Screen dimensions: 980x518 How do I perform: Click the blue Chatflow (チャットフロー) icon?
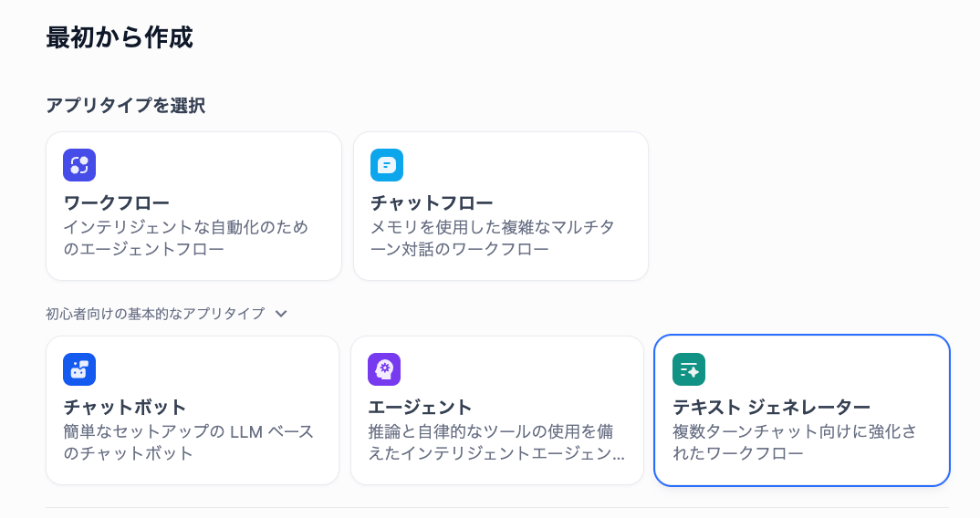[387, 165]
